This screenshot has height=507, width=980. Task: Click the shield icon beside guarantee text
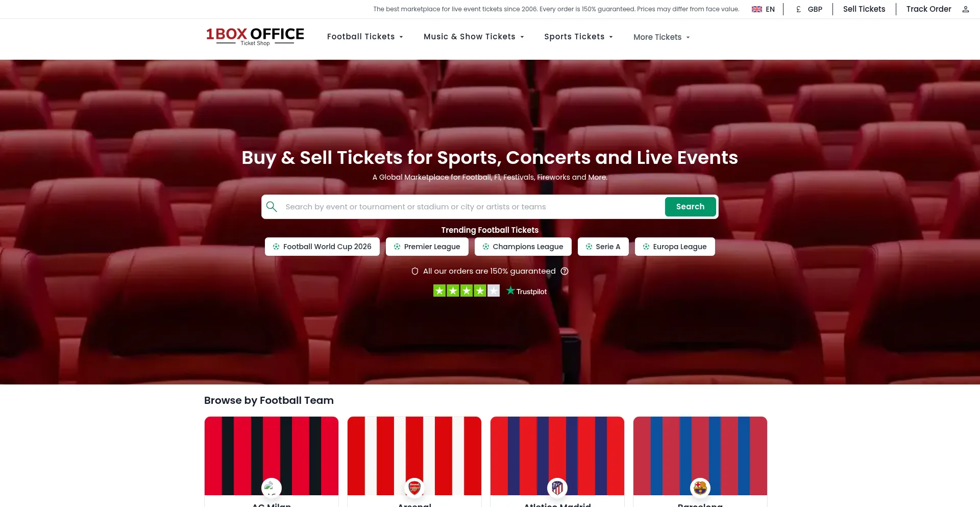pyautogui.click(x=415, y=271)
